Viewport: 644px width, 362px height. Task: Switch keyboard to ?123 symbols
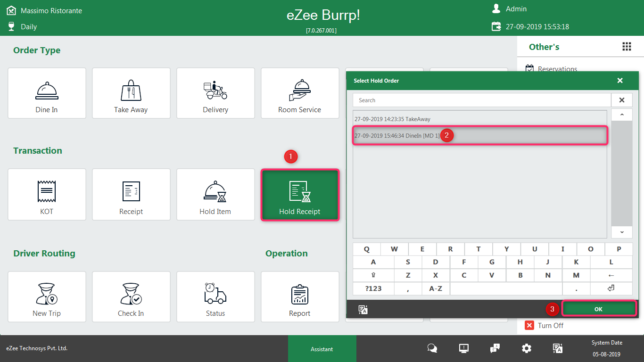(373, 288)
